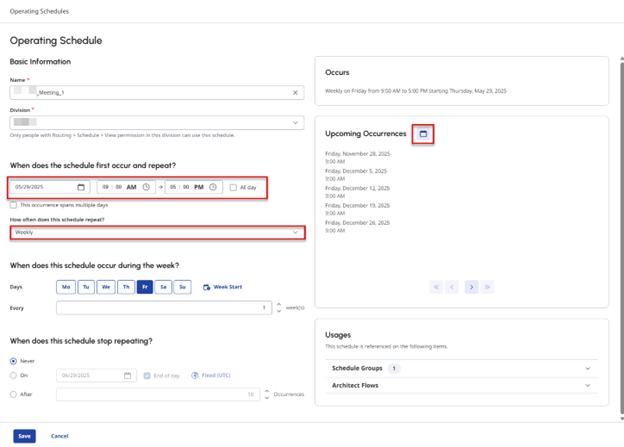Clear the Name field with X icon
Viewport: 624px width, 447px height.
[296, 93]
